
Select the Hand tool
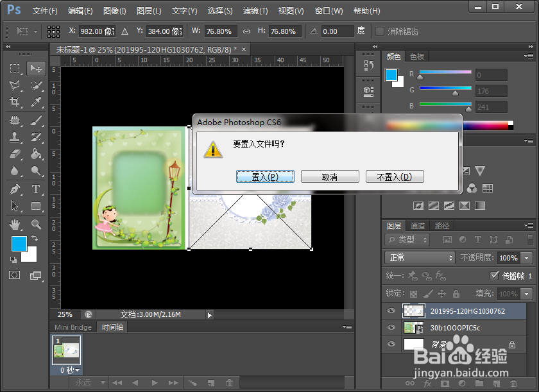tap(15, 225)
